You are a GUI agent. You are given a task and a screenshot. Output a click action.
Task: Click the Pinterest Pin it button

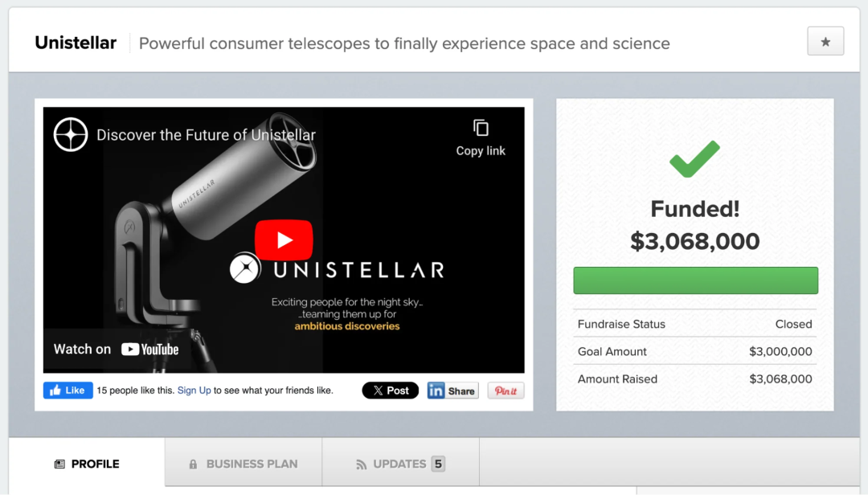pos(506,391)
